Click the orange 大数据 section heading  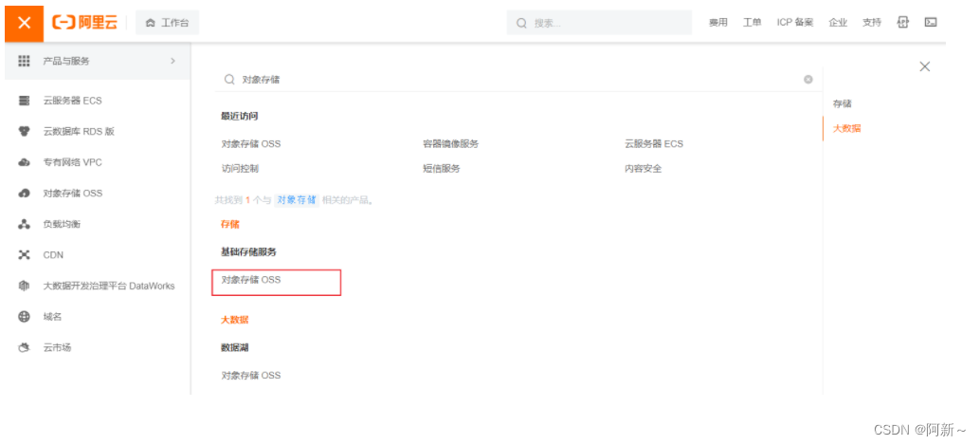(234, 320)
